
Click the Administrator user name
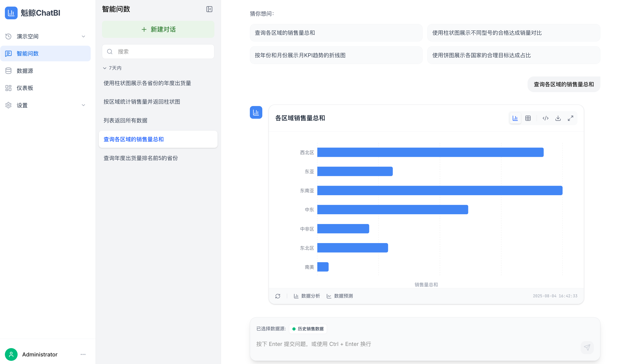[x=40, y=354]
